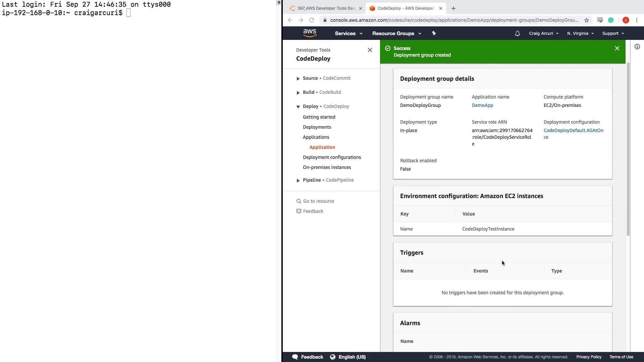Click the Grammarly extension icon
This screenshot has width=644, height=362.
point(611,20)
